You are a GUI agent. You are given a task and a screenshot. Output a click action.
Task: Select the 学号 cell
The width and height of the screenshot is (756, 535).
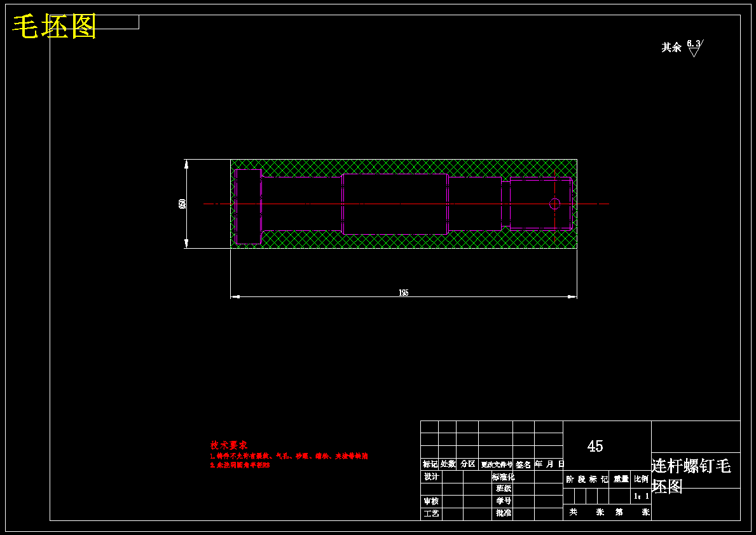(x=504, y=501)
